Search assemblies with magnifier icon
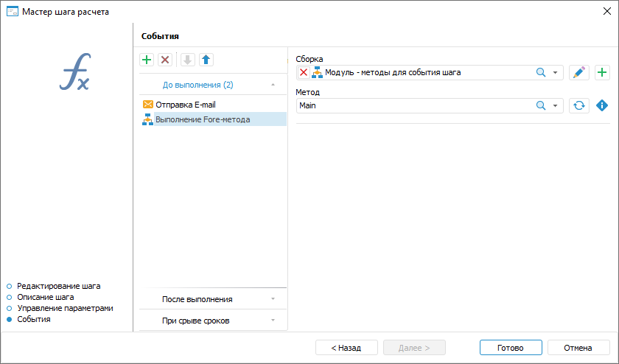This screenshot has height=364, width=619. coord(540,72)
